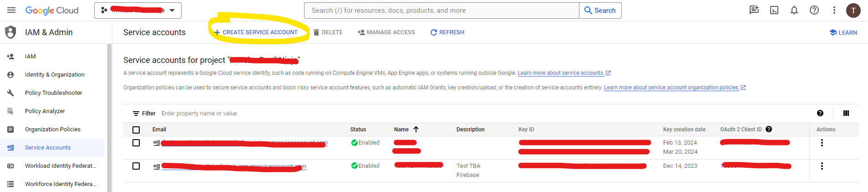Check the first service account row checkbox
This screenshot has height=192, width=868.
pyautogui.click(x=136, y=143)
